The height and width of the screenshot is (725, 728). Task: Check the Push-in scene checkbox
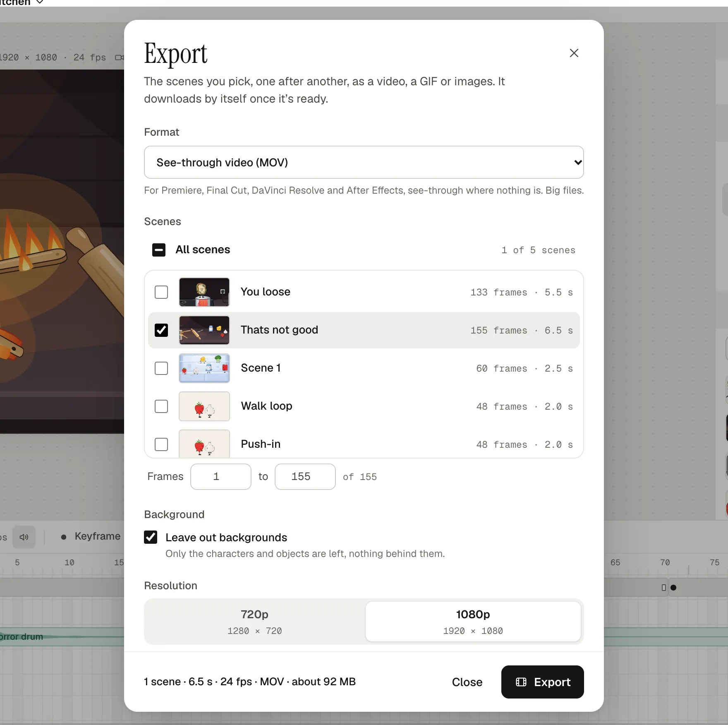click(x=161, y=444)
